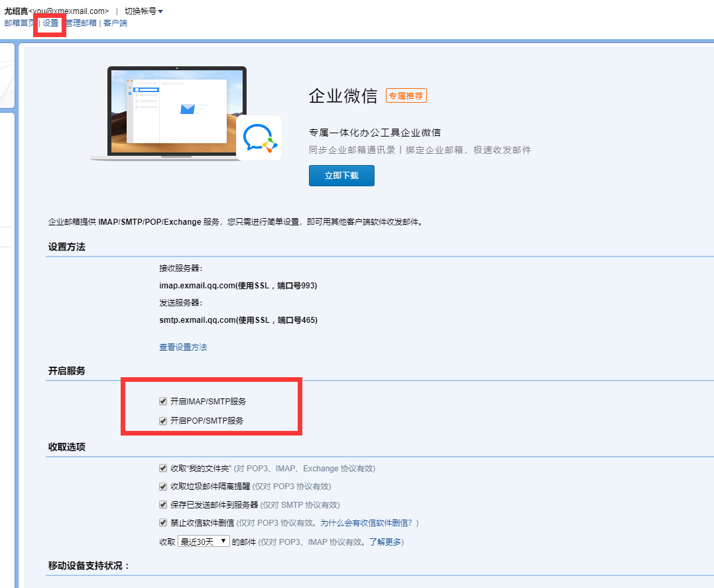Toggle 保存已发送邮件到服务器 checkbox
The width and height of the screenshot is (714, 588).
[x=163, y=504]
